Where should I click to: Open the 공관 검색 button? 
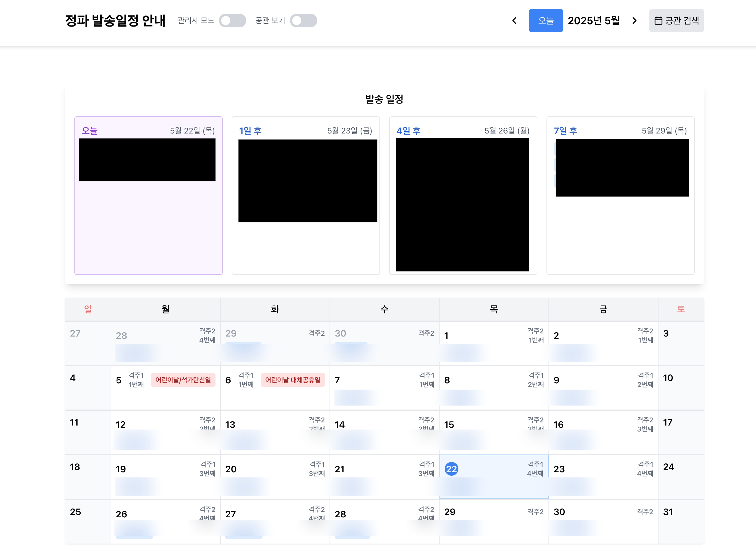click(x=676, y=21)
